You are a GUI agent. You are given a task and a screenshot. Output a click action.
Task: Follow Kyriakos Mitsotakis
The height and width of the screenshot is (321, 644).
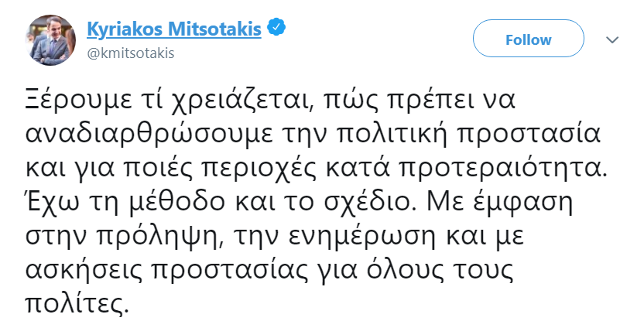[528, 39]
